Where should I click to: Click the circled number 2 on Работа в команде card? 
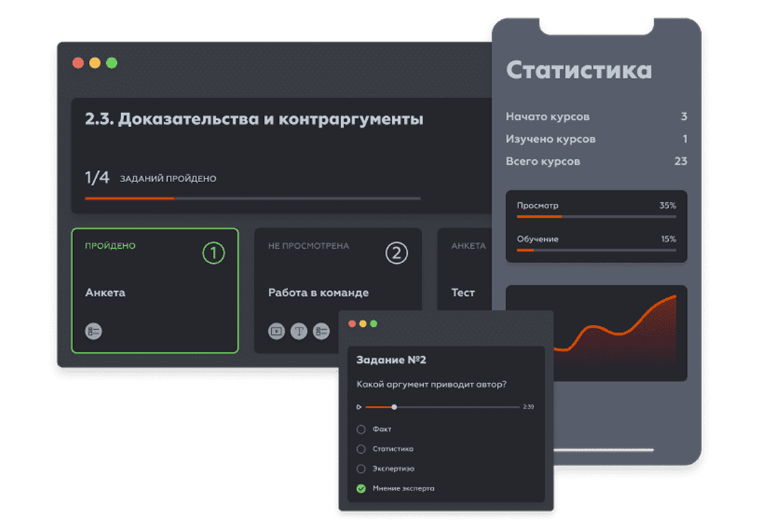398,253
